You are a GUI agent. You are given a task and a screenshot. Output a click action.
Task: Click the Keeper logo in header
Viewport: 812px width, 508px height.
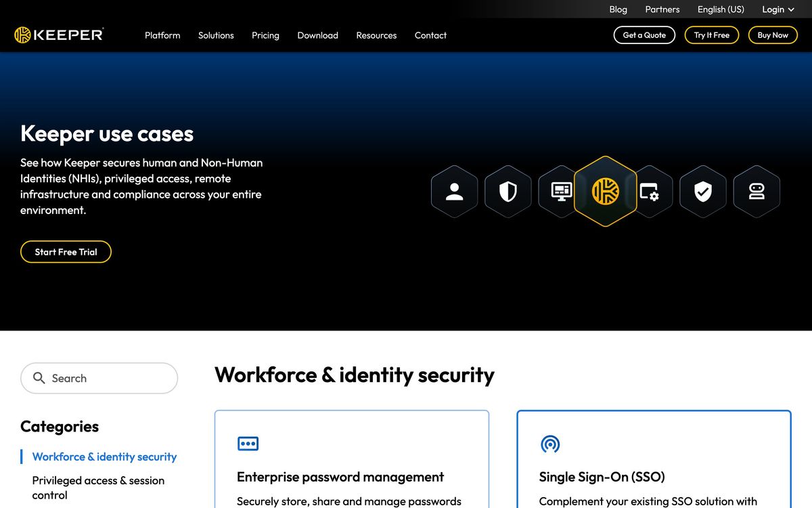coord(59,35)
